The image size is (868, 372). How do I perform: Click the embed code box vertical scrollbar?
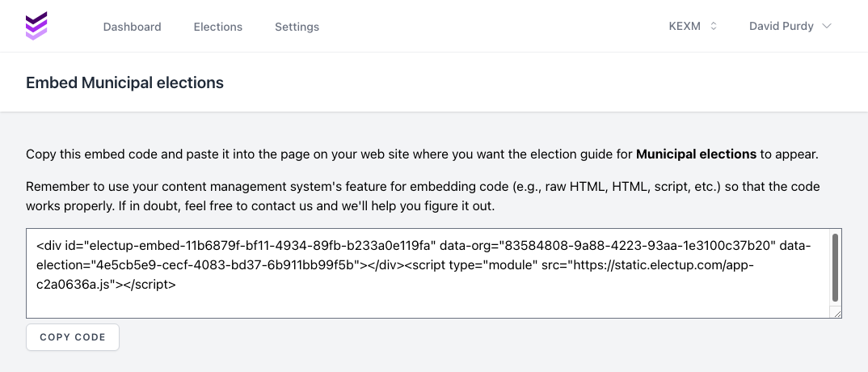click(835, 267)
